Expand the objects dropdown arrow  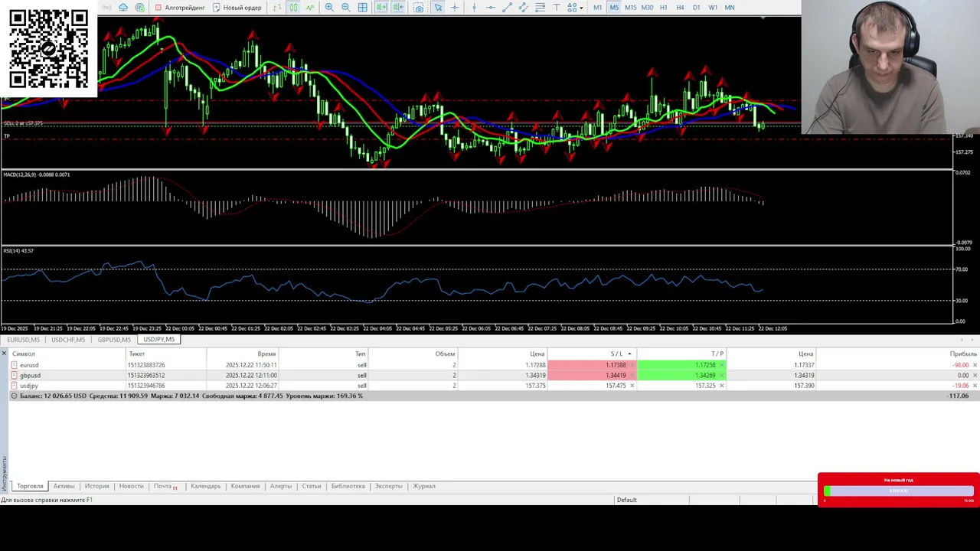point(580,8)
